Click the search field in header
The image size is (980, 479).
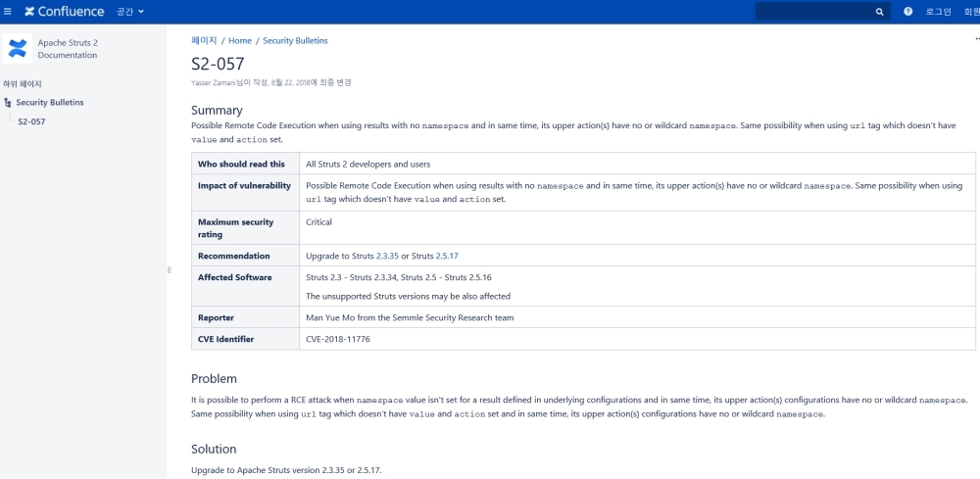(822, 11)
